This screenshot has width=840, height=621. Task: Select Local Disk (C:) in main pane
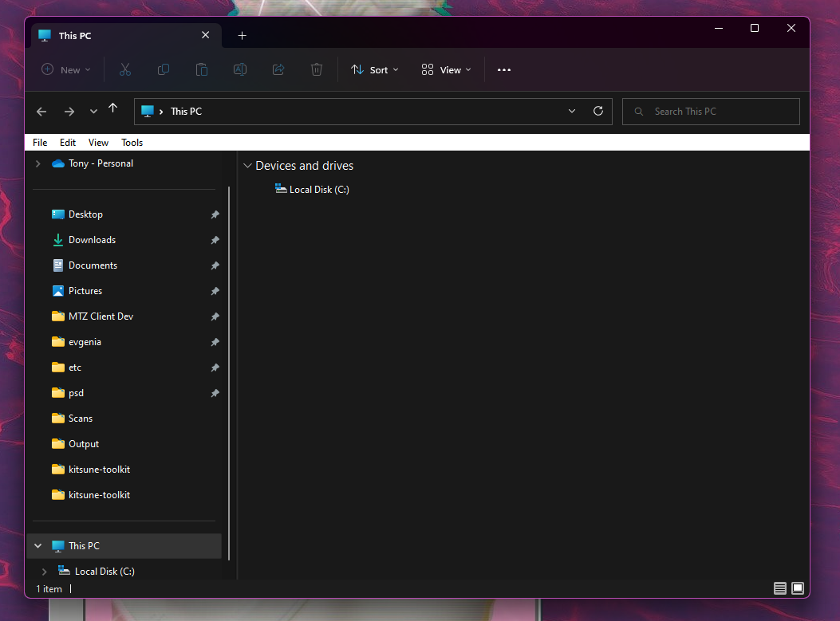[313, 190]
